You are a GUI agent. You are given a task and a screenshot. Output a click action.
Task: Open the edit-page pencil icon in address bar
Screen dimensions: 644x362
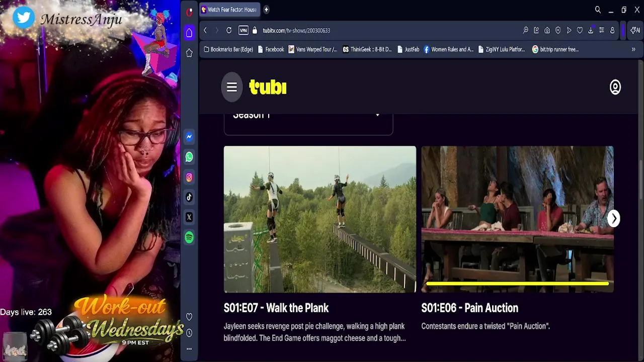point(536,30)
